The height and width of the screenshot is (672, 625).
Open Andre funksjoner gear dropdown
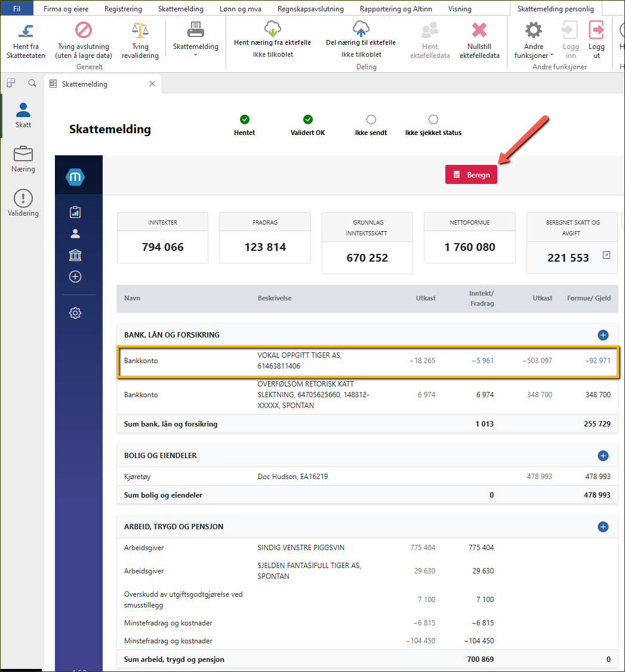tap(534, 40)
